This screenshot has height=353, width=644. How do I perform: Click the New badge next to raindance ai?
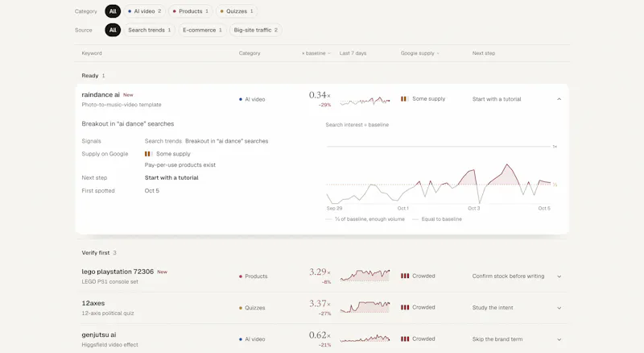(128, 95)
